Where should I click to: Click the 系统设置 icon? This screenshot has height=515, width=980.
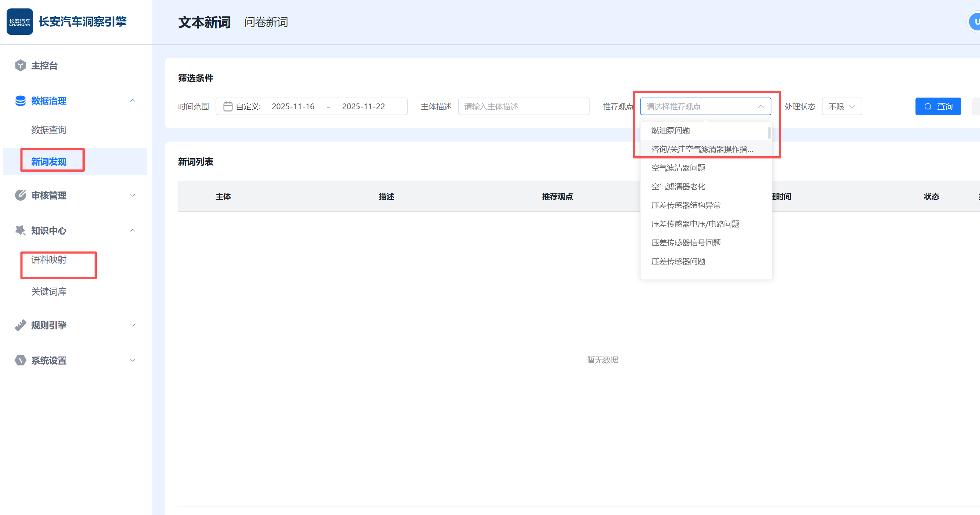click(x=20, y=360)
